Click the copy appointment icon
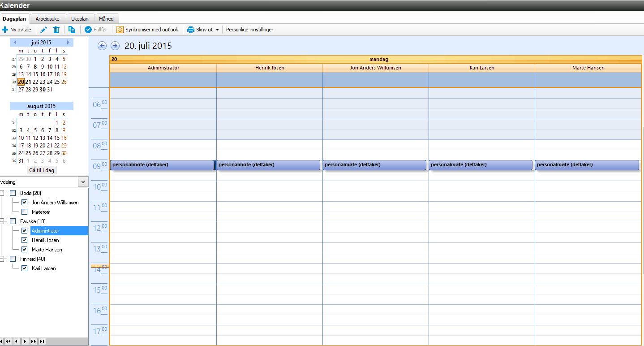644x346 pixels. (x=72, y=30)
